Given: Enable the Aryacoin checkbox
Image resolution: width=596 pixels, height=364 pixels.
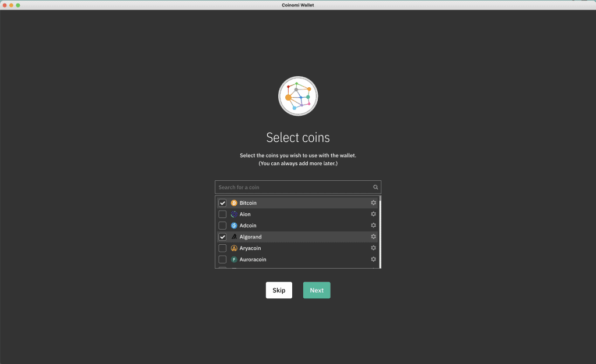Looking at the screenshot, I should [x=222, y=248].
